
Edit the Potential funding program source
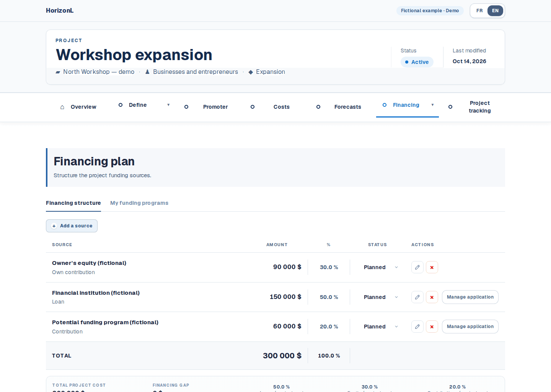(x=417, y=327)
